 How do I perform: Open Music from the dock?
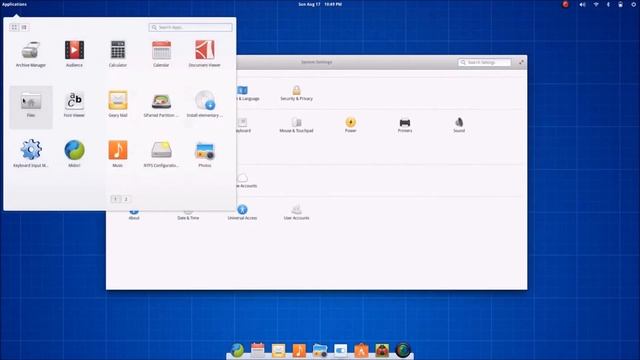click(299, 350)
